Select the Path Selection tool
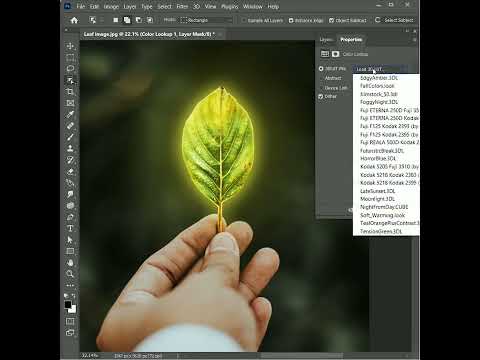 pos(70,240)
